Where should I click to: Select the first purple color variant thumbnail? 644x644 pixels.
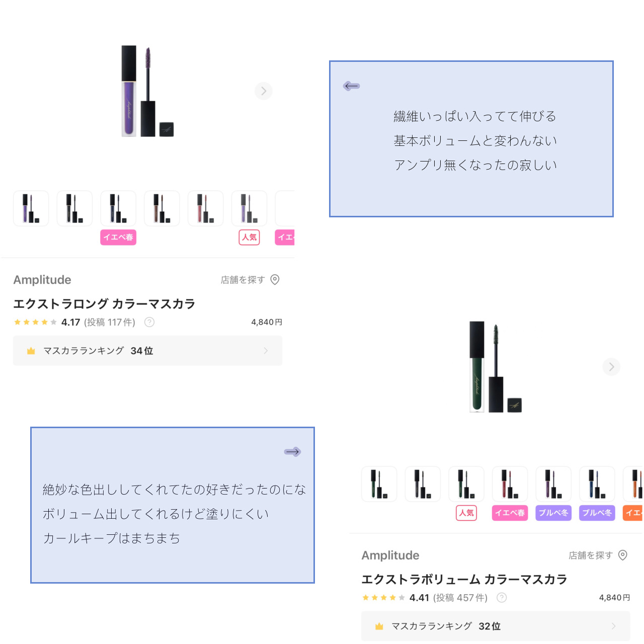point(31,208)
